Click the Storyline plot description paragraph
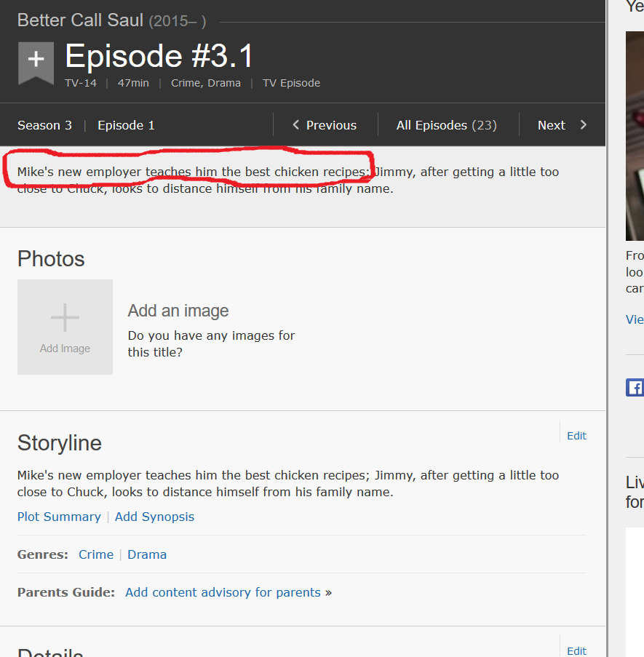644x657 pixels. (x=288, y=484)
